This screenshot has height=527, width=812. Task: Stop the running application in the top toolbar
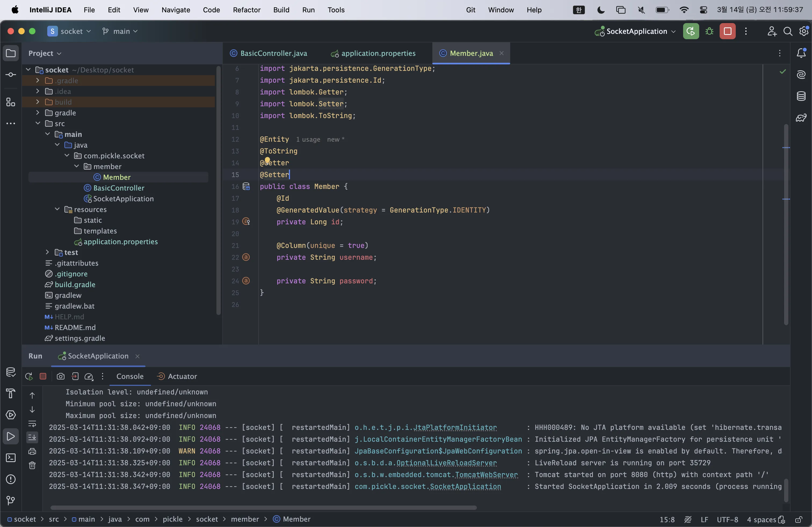click(x=727, y=31)
